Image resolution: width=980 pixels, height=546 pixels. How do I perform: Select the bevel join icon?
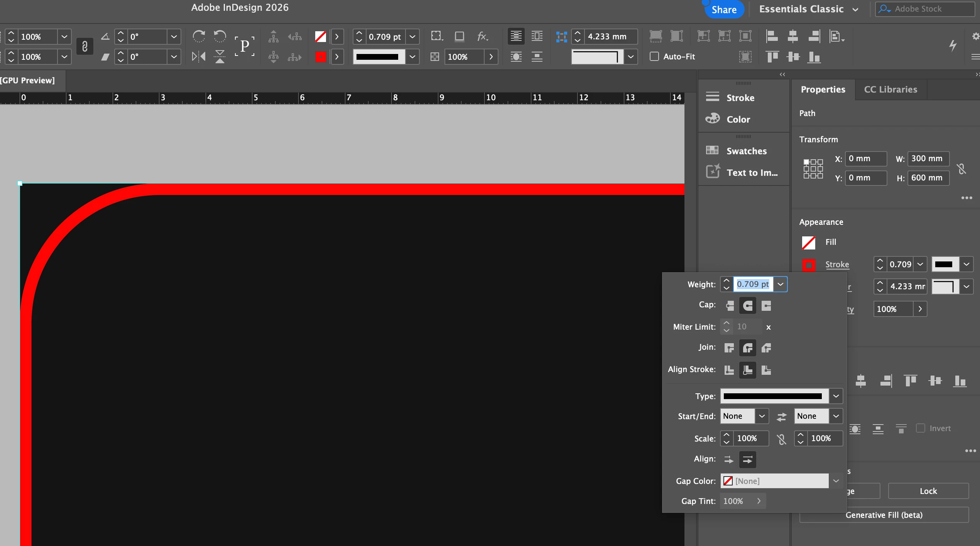[x=766, y=348]
